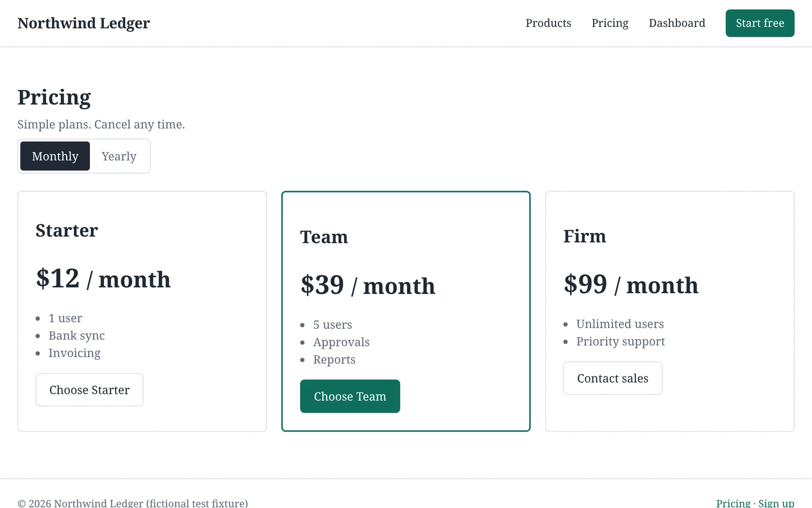Click the 'Unlimited users' feature
The width and height of the screenshot is (812, 508).
click(x=620, y=324)
